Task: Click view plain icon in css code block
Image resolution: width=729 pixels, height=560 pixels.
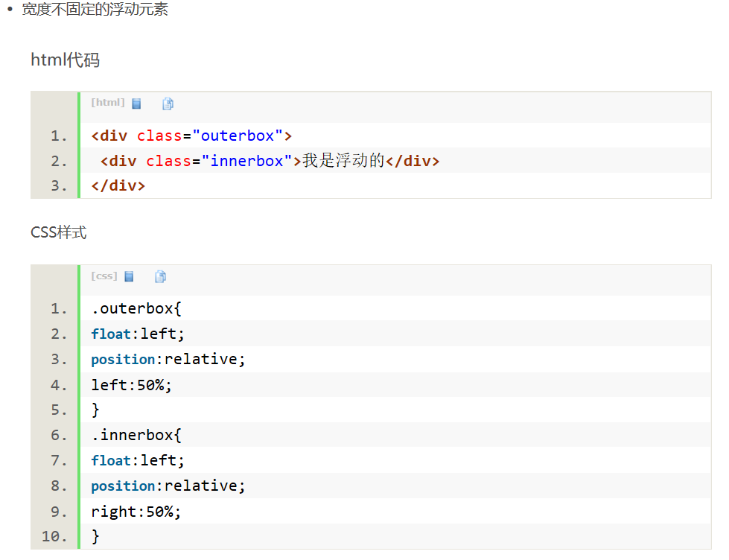Action: click(x=130, y=276)
